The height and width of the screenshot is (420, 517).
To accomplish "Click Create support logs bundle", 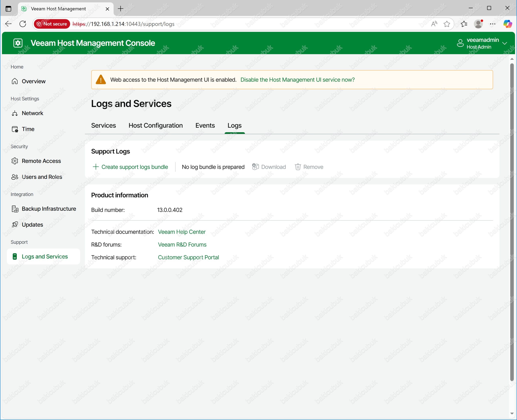I will pyautogui.click(x=130, y=167).
